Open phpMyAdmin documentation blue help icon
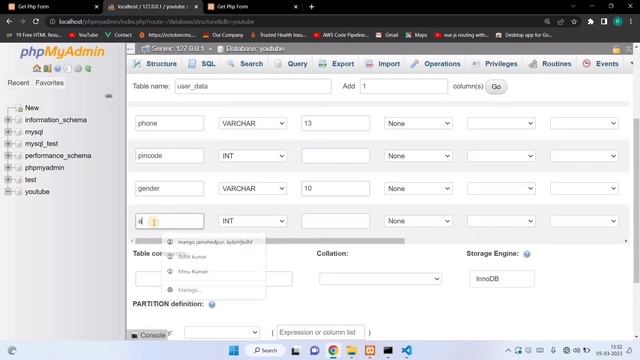This screenshot has height=360, width=640. point(58,69)
